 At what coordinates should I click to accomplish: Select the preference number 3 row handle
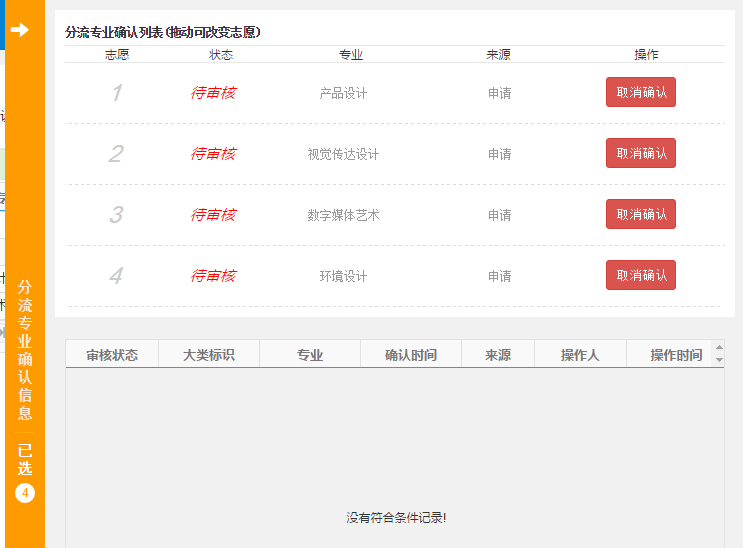pyautogui.click(x=116, y=215)
